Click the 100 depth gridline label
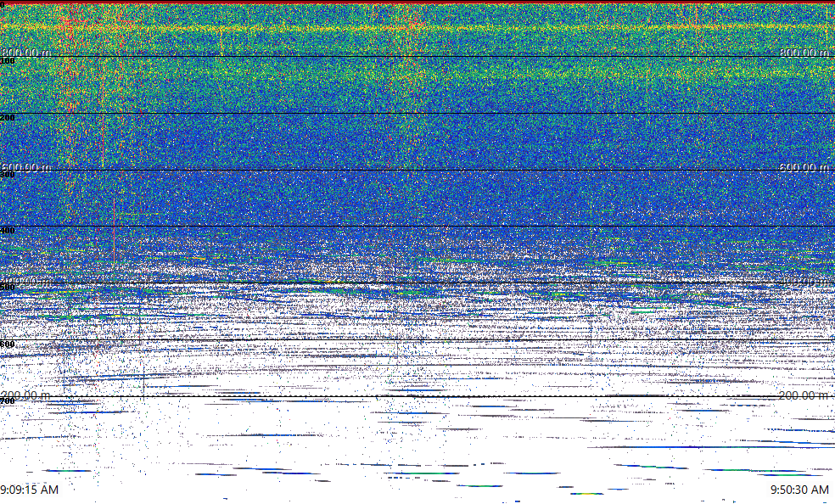The width and height of the screenshot is (835, 504). [8, 61]
